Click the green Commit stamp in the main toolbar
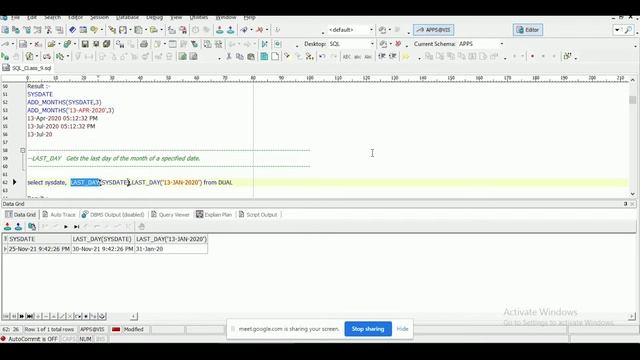Screen dimensions: 640x360 click(x=220, y=30)
